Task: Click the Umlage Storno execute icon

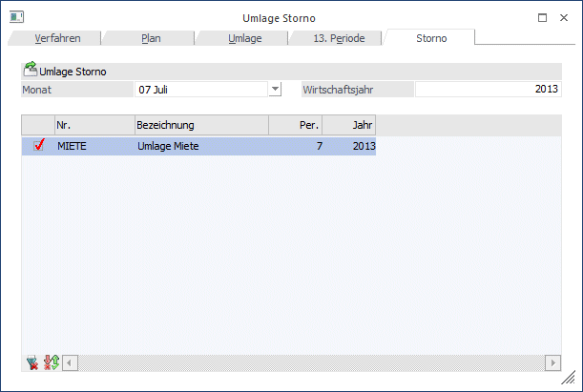Action: point(30,70)
